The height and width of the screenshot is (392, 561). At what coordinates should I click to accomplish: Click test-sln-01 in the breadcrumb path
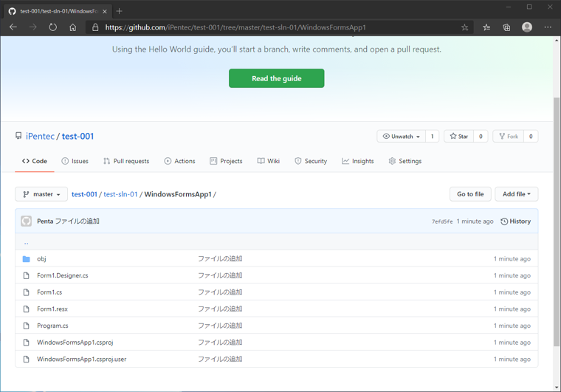120,194
